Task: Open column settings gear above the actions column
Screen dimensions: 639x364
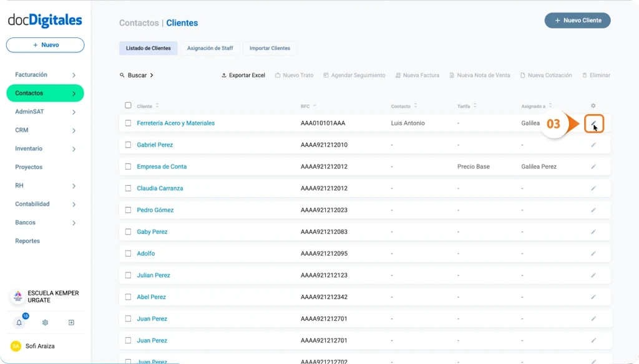Action: pyautogui.click(x=593, y=105)
